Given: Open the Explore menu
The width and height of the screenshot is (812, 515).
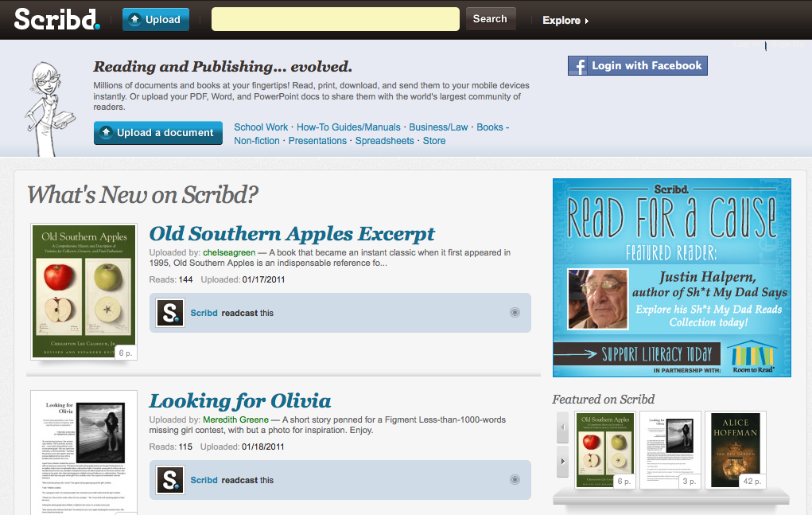Looking at the screenshot, I should [565, 20].
